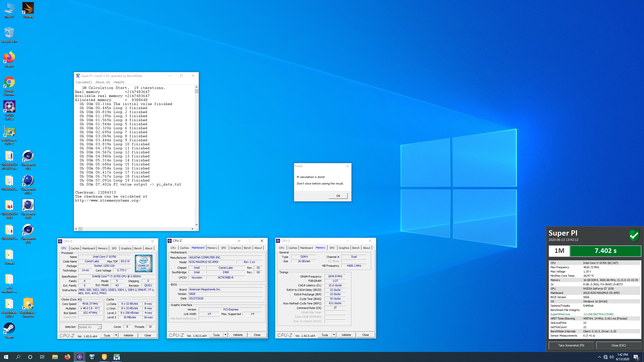Image resolution: width=644 pixels, height=362 pixels.
Task: Click OK in the Finish dialog
Action: (338, 196)
